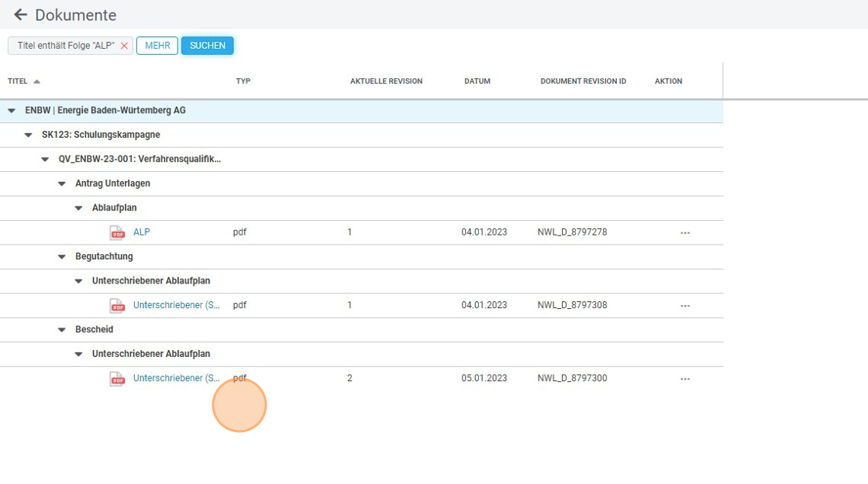Open the Unterschriebener document dated 04.01.2023
Viewport: 868px width, 484px height.
(176, 305)
